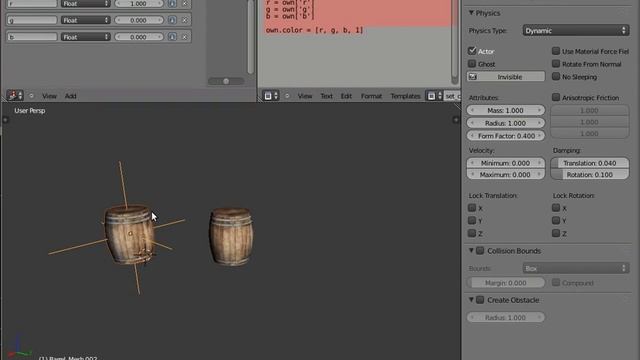Collapse the Physics panel
Viewport: 640px width, 360px height.
pos(471,13)
